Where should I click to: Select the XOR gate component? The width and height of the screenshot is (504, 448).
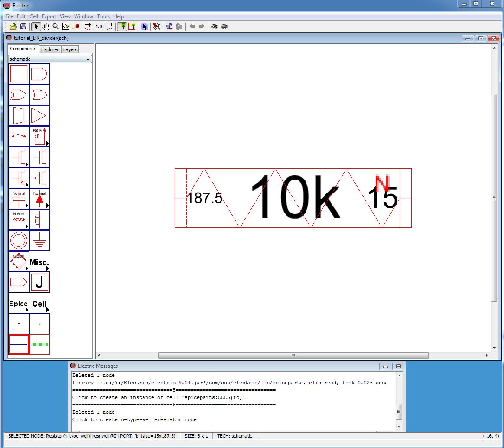19,95
